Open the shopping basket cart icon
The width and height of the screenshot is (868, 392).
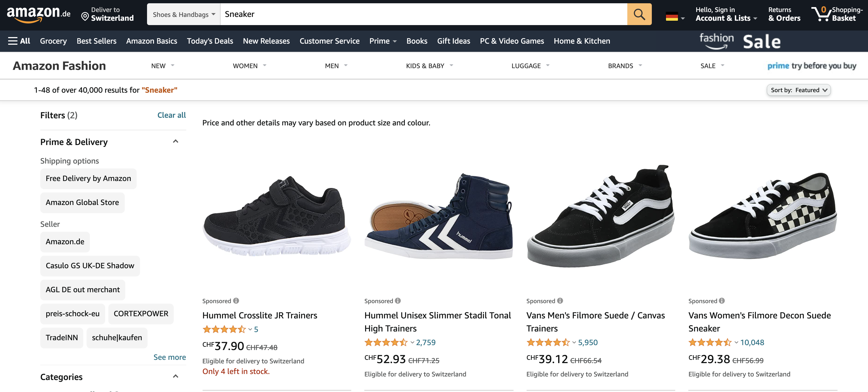pyautogui.click(x=821, y=14)
